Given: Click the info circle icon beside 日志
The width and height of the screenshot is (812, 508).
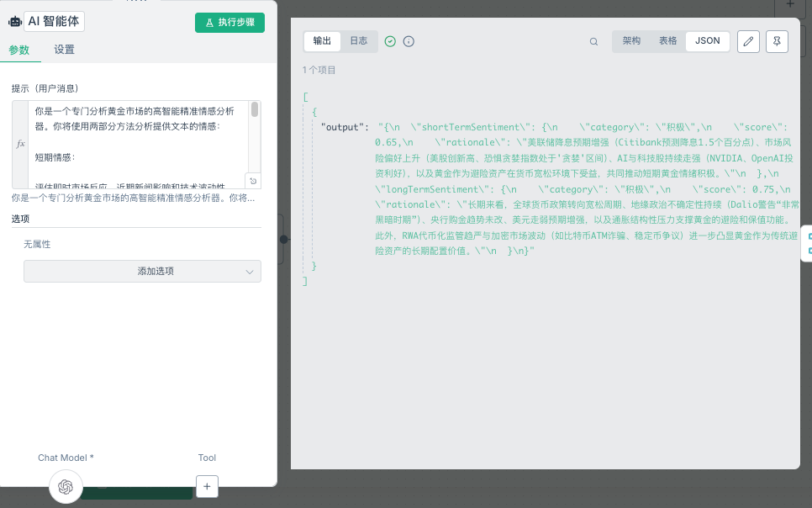Looking at the screenshot, I should click(x=409, y=41).
